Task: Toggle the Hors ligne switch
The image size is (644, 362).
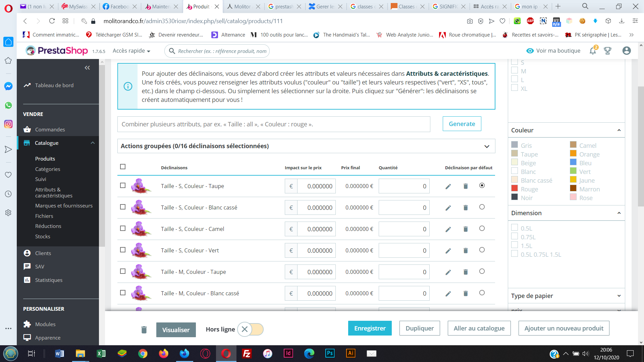Action: point(250,329)
